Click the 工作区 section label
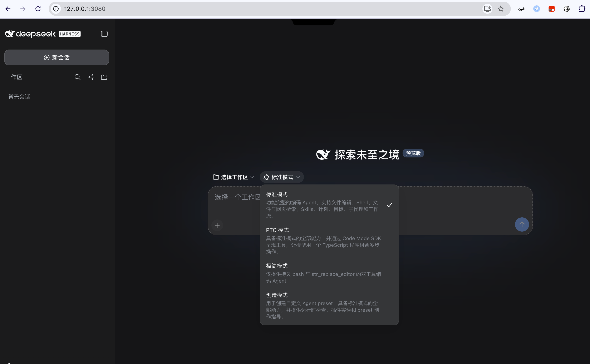The width and height of the screenshot is (590, 364). click(x=14, y=77)
